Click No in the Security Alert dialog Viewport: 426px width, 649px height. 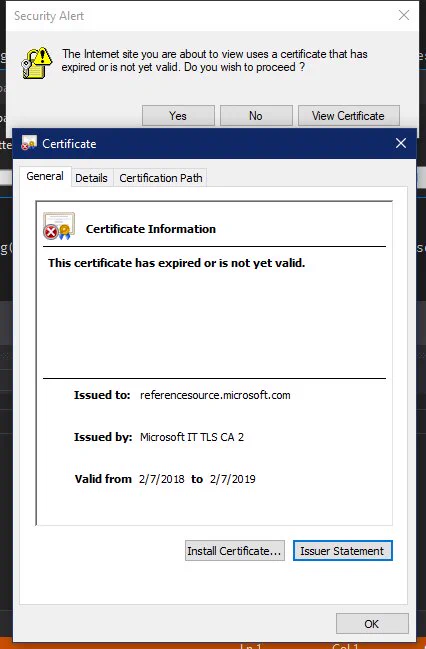tap(256, 115)
